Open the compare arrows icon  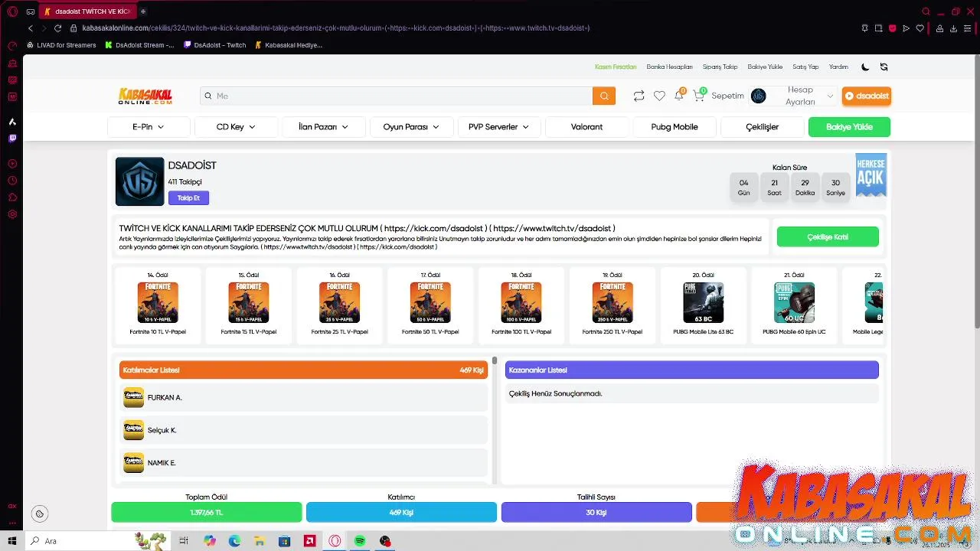pos(639,96)
